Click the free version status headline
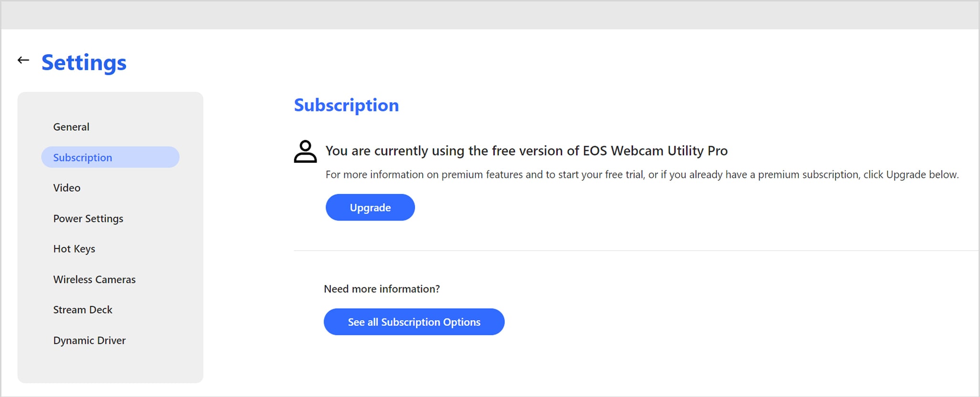Image resolution: width=980 pixels, height=397 pixels. pos(526,151)
